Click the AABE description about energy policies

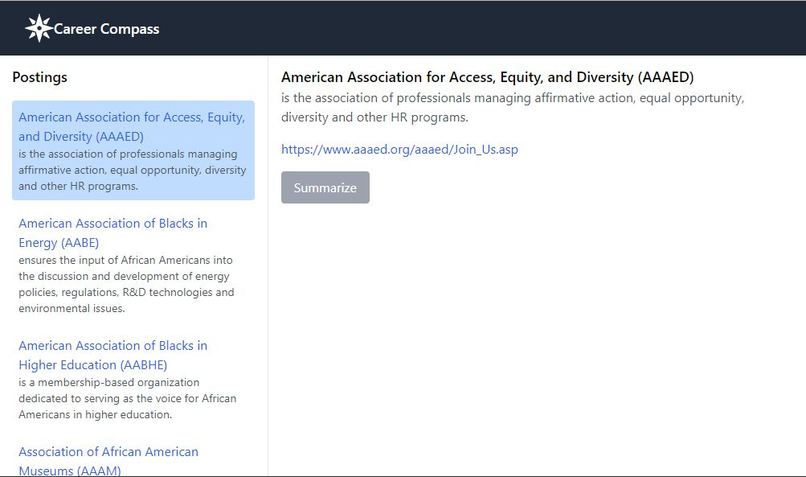click(126, 284)
